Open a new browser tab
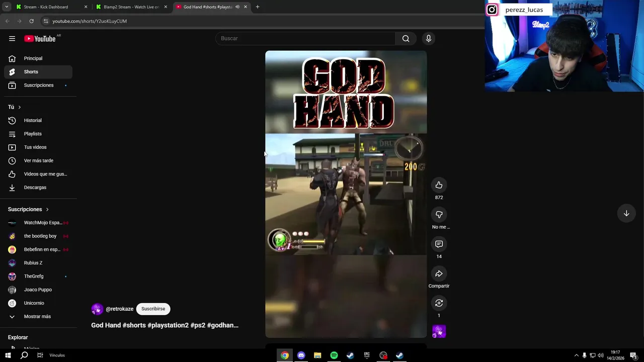The image size is (644, 362). click(x=258, y=7)
